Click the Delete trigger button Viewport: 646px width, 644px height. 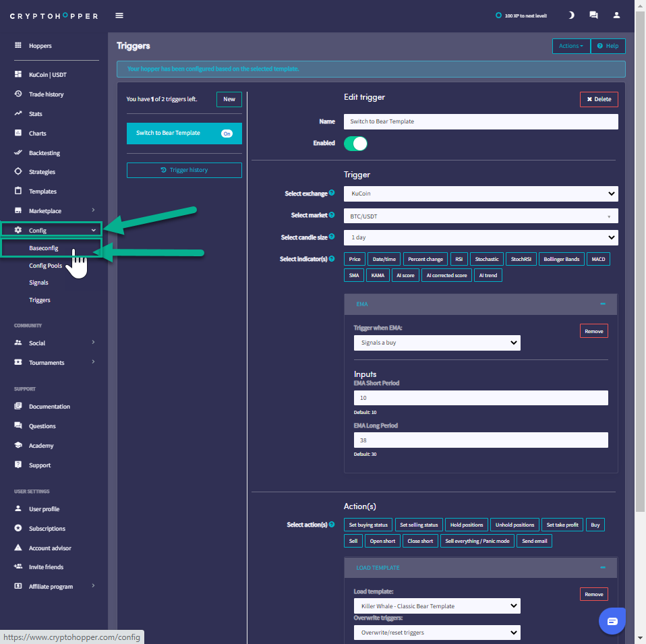coord(598,99)
